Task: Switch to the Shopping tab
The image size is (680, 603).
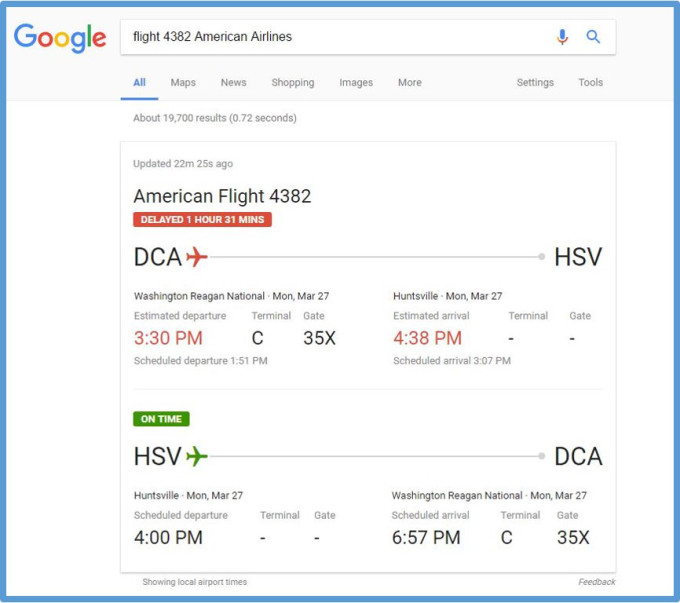Action: (292, 83)
